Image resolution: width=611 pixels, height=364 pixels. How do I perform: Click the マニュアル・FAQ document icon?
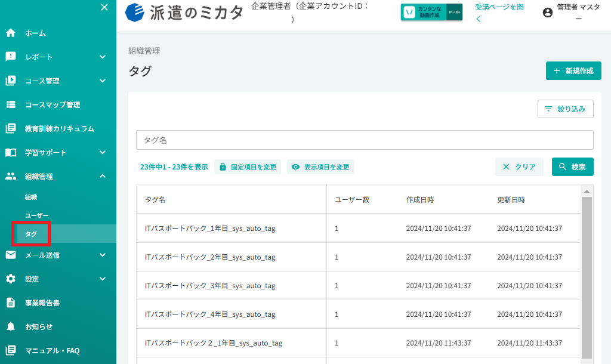coord(11,350)
